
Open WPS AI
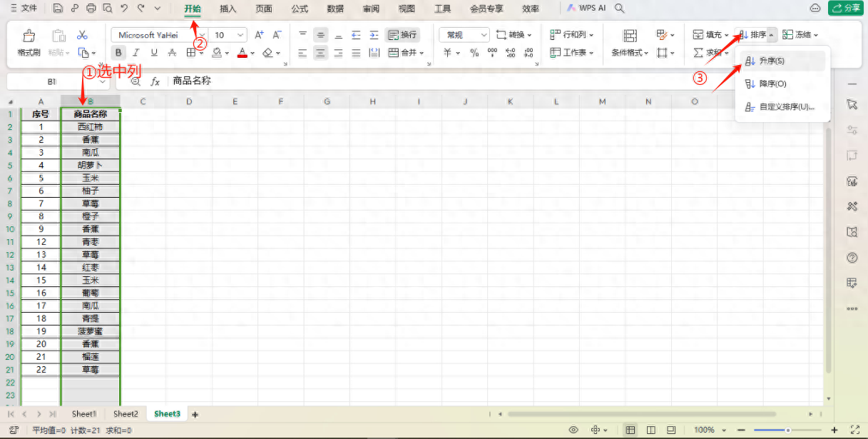coord(586,9)
